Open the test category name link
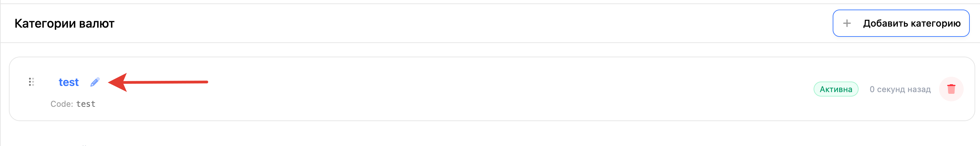Screen dimensions: 980x146 (x=69, y=82)
